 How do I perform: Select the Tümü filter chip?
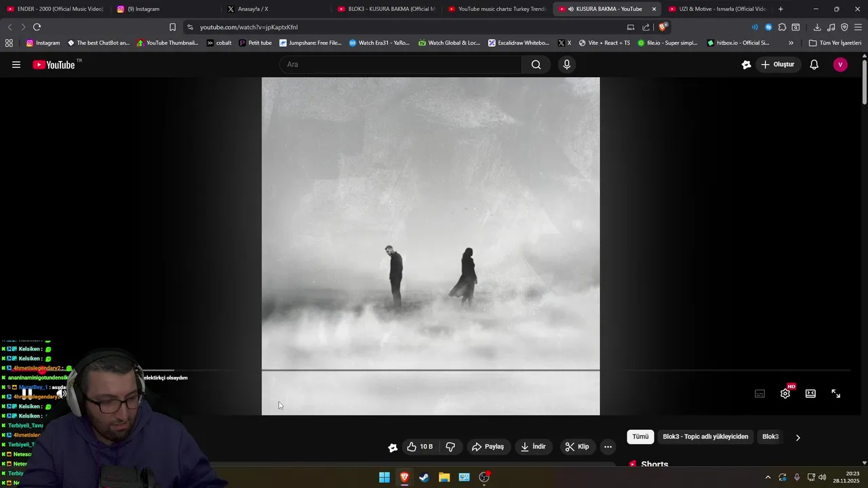(640, 436)
